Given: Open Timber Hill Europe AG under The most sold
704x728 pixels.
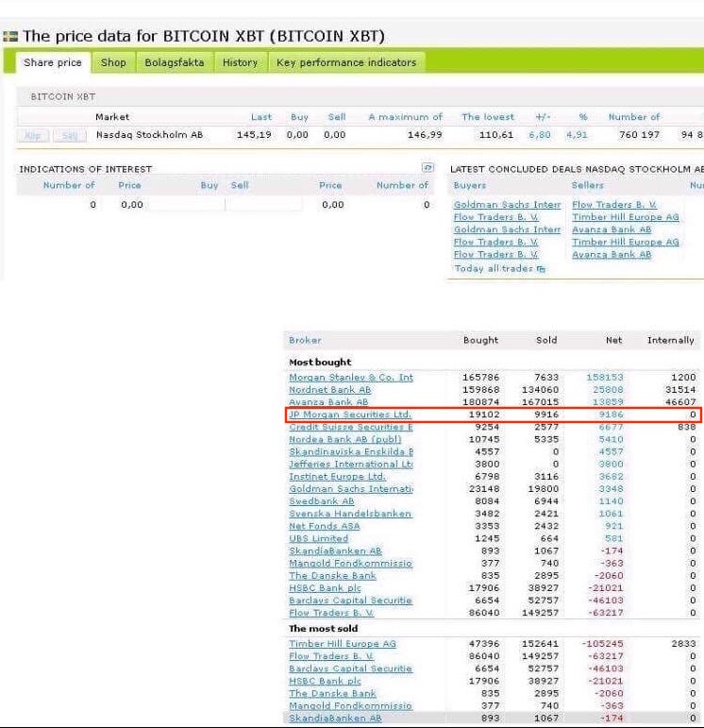Looking at the screenshot, I should [x=343, y=644].
